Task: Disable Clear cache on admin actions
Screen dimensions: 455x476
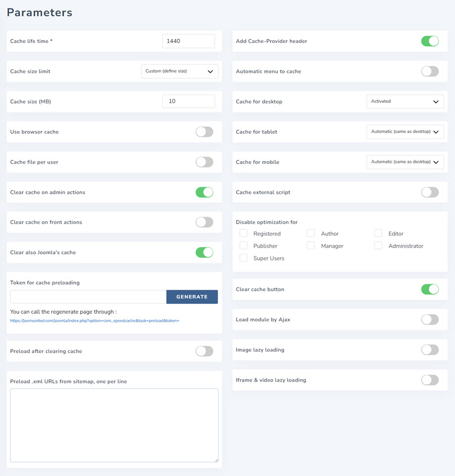Action: (x=204, y=192)
